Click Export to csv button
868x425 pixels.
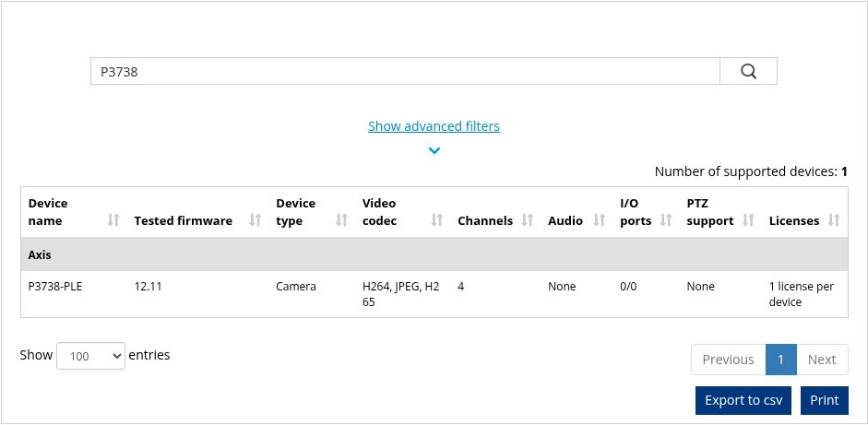[x=743, y=400]
